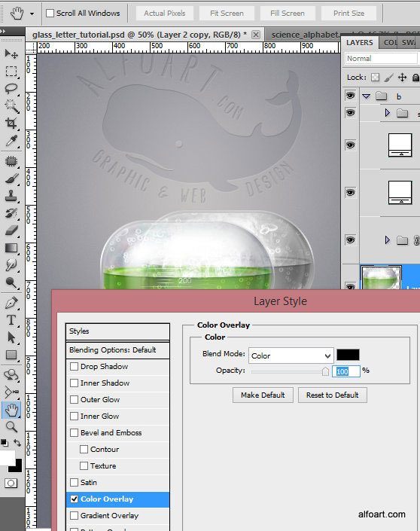Select Blending Options: Default entry
The image size is (420, 531).
(x=117, y=349)
